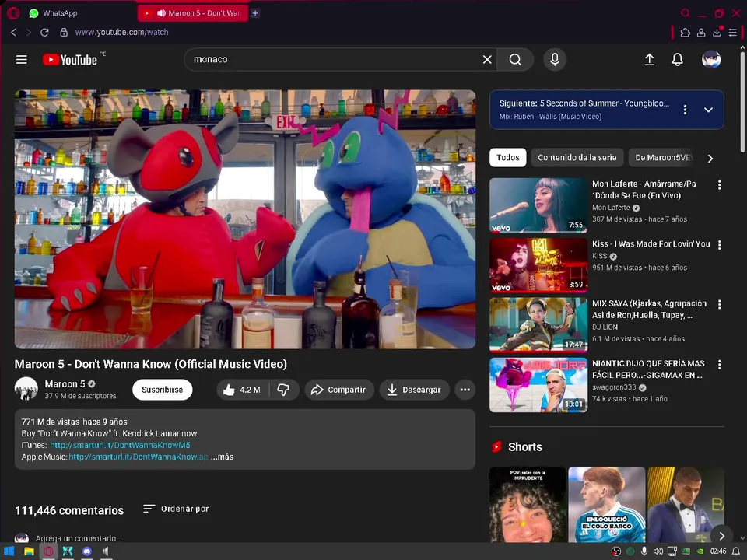Open browser tab search magnifier
The image size is (747, 560).
tap(685, 13)
